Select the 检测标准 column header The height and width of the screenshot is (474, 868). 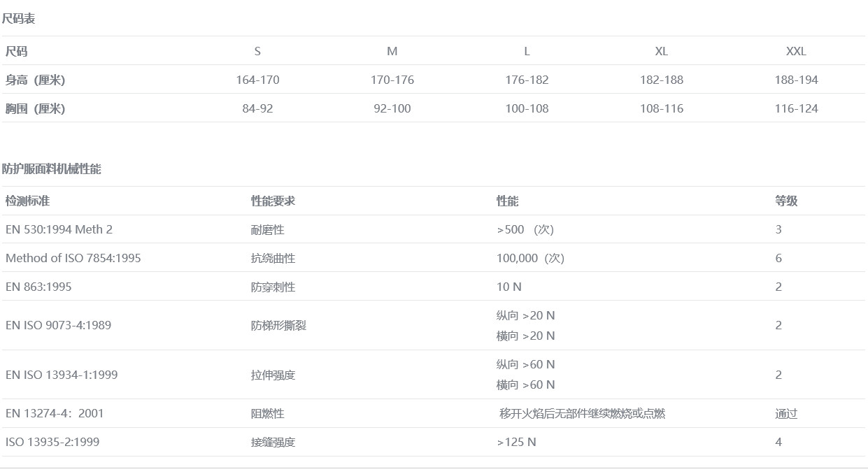click(x=27, y=201)
